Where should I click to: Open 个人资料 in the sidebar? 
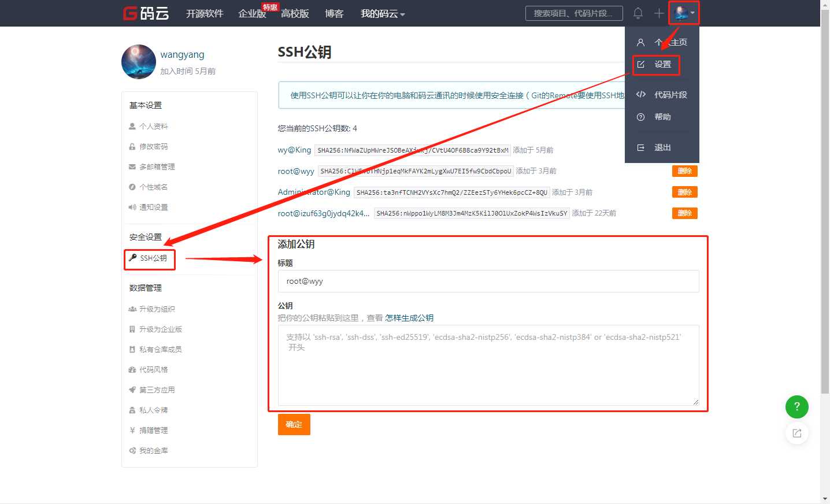[153, 126]
